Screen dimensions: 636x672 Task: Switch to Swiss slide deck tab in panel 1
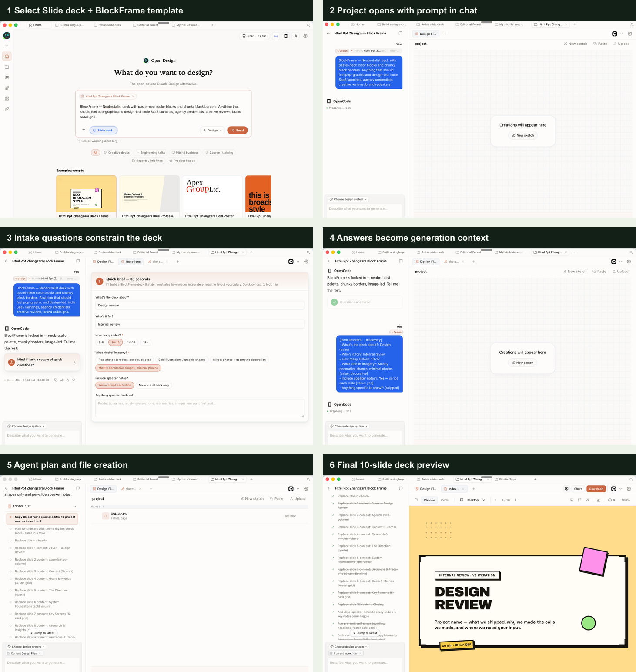[108, 25]
